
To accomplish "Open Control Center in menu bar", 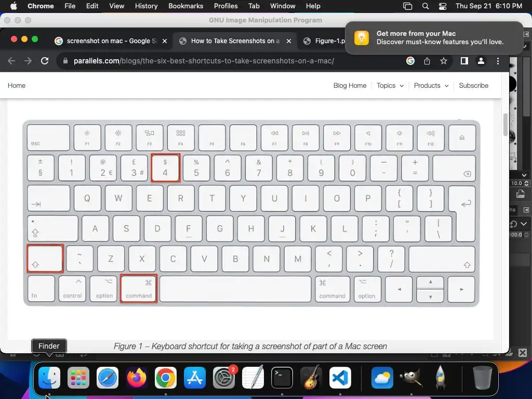I will [x=443, y=6].
